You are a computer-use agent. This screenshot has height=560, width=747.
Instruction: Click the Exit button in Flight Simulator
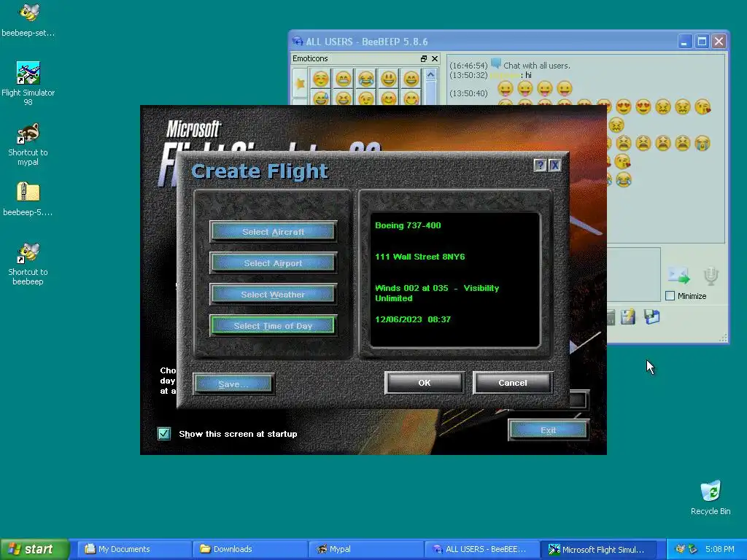tap(549, 430)
